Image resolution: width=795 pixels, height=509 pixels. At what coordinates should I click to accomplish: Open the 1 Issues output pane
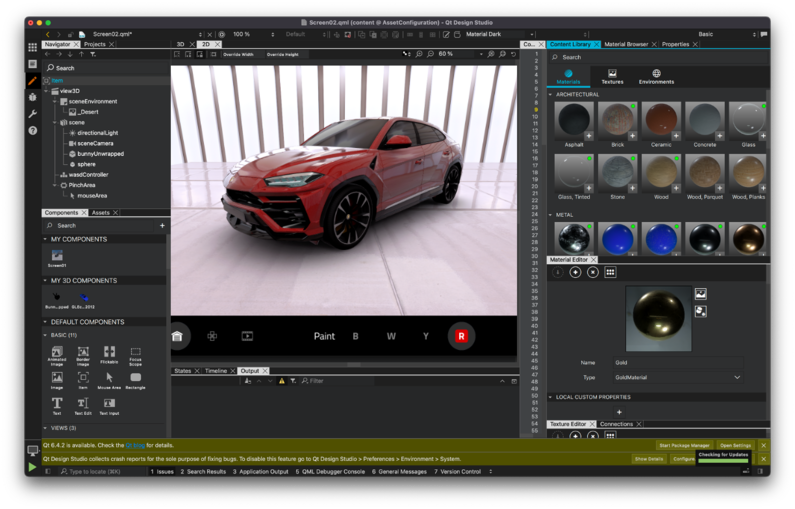pos(162,472)
